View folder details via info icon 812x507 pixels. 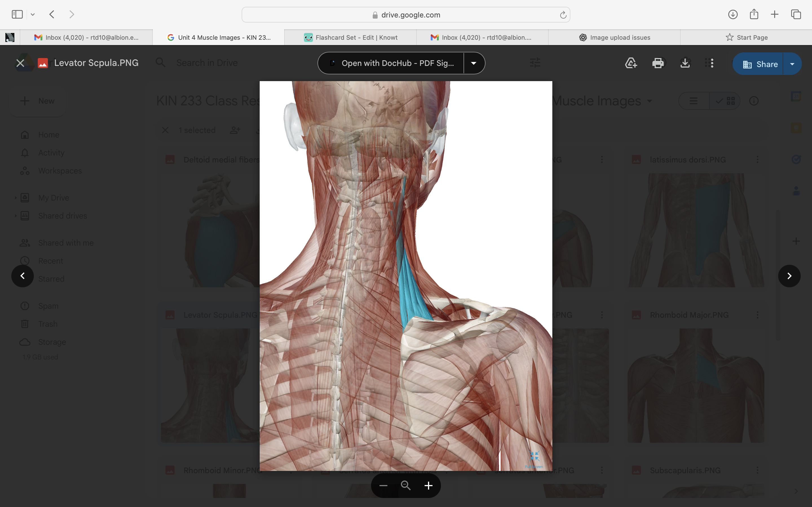tap(754, 101)
